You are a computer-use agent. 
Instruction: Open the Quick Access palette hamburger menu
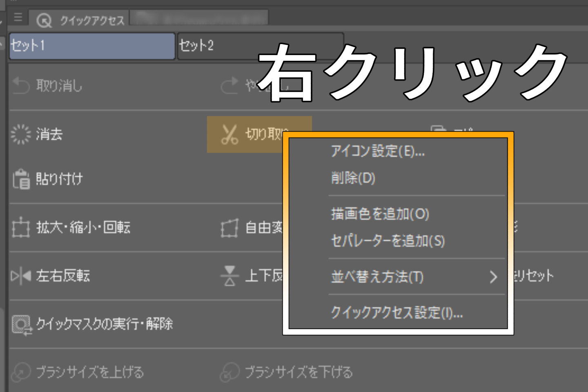tap(18, 18)
